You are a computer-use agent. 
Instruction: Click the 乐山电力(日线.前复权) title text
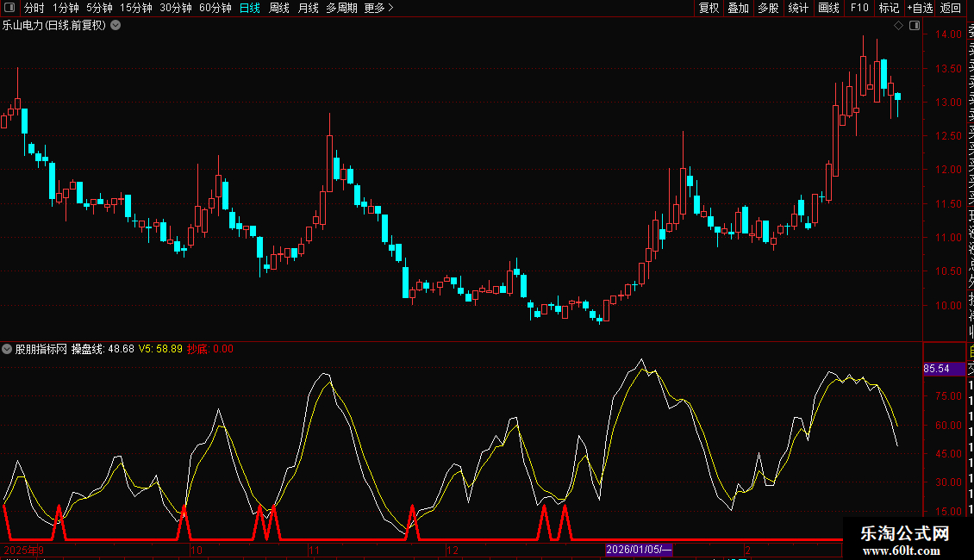(x=54, y=26)
